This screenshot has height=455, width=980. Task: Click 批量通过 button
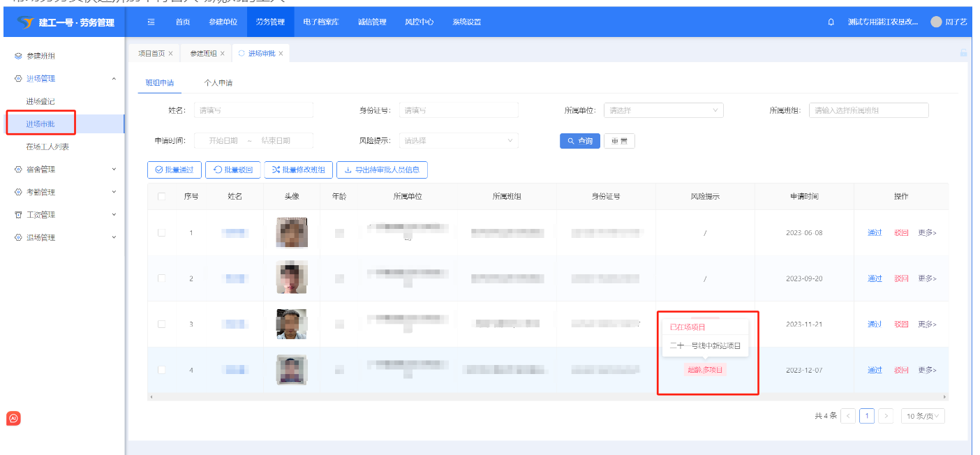(x=175, y=170)
